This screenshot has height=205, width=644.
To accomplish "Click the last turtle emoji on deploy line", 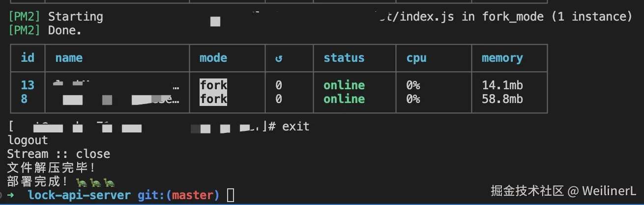I will pos(109,182).
